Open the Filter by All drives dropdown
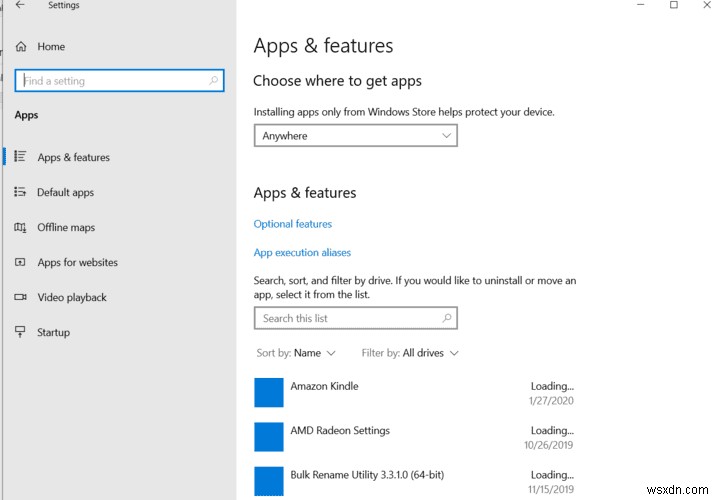 point(410,353)
